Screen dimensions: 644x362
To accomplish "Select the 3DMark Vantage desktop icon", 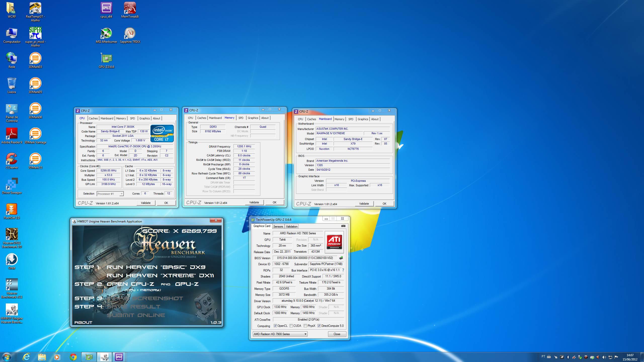I will point(35,136).
